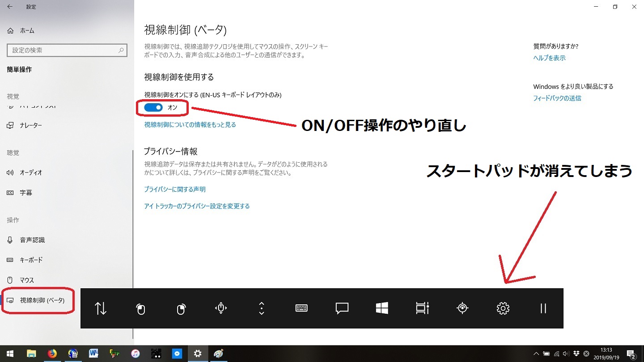Screen dimensions: 644x362
Task: Select 音声認識 in the sidebar
Action: click(32, 240)
